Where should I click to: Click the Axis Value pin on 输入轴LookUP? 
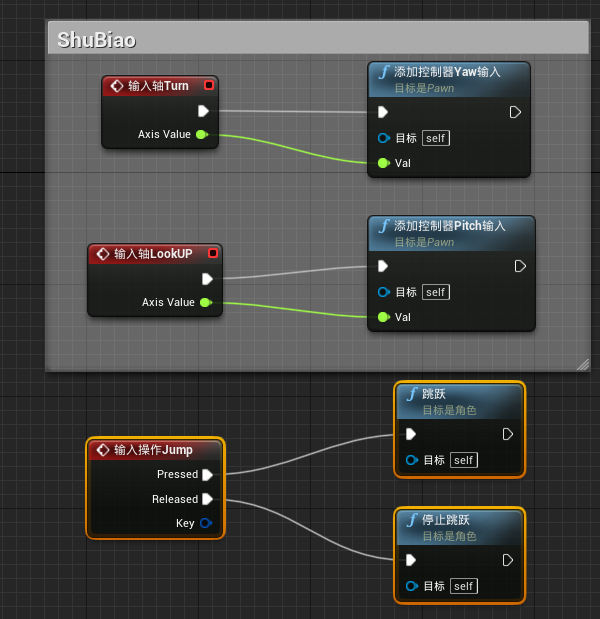point(206,302)
